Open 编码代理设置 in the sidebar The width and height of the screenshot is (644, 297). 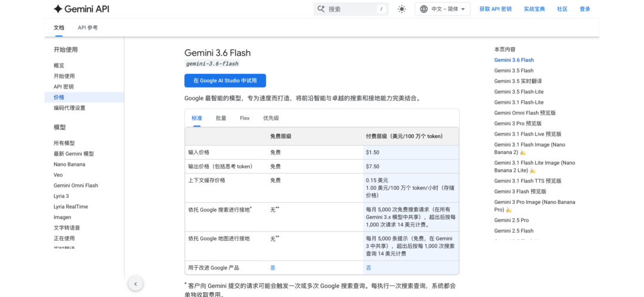(x=69, y=108)
